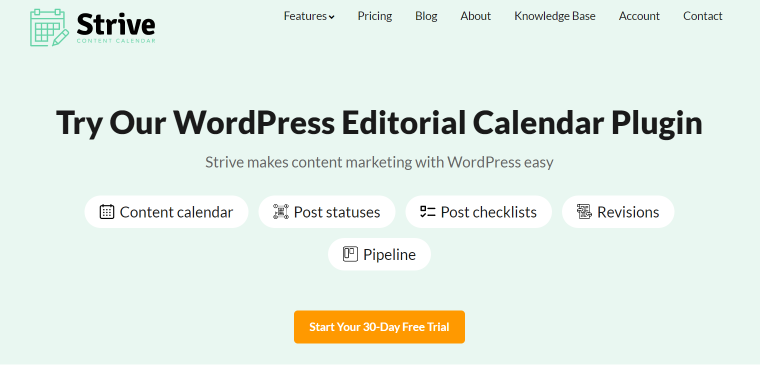The height and width of the screenshot is (365, 760).
Task: Select the Content calendar feature pill
Action: tap(166, 212)
